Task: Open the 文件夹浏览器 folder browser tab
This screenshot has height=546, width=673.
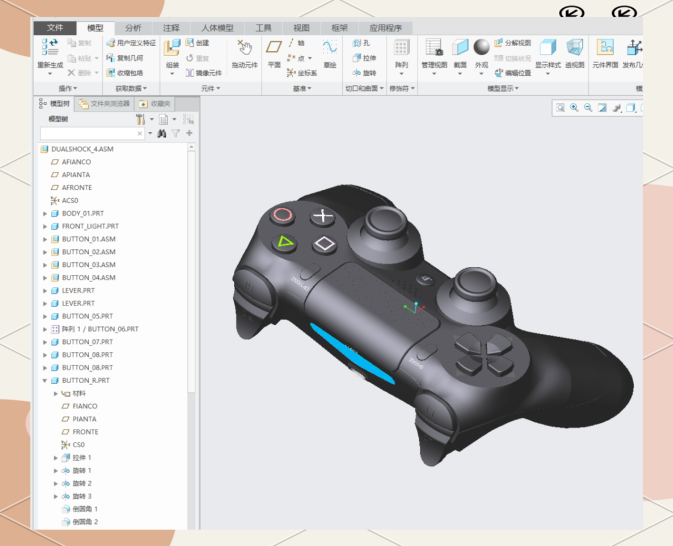Action: point(104,104)
